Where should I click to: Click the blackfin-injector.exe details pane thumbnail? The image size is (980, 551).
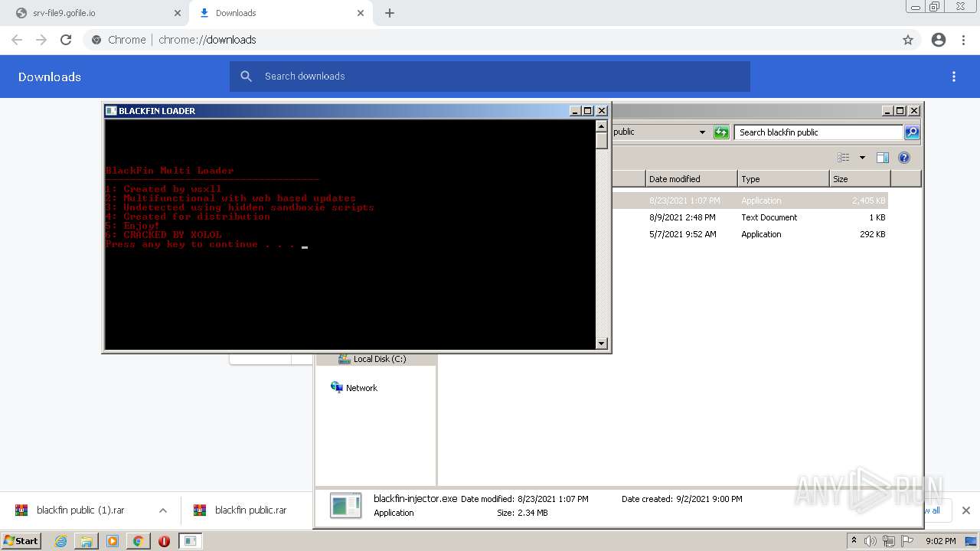(x=345, y=506)
